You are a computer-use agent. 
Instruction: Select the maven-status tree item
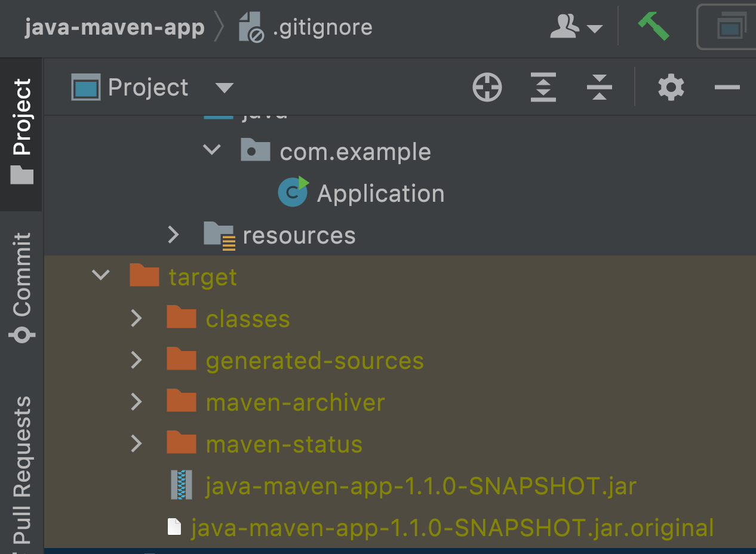(x=284, y=443)
